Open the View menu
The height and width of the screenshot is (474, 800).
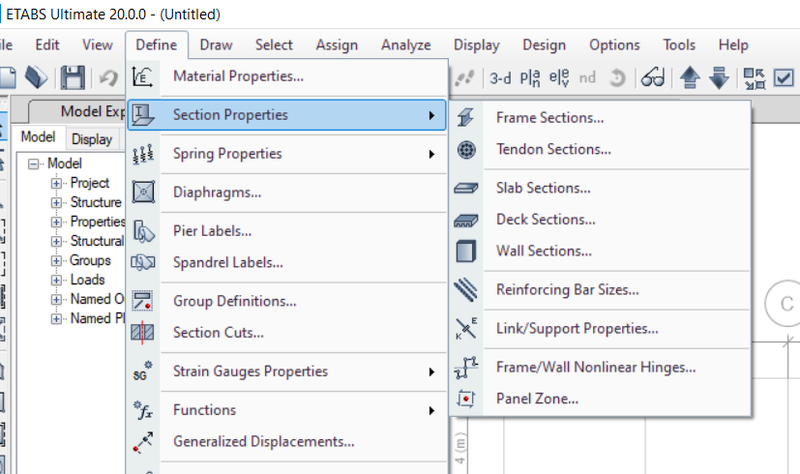click(x=97, y=45)
